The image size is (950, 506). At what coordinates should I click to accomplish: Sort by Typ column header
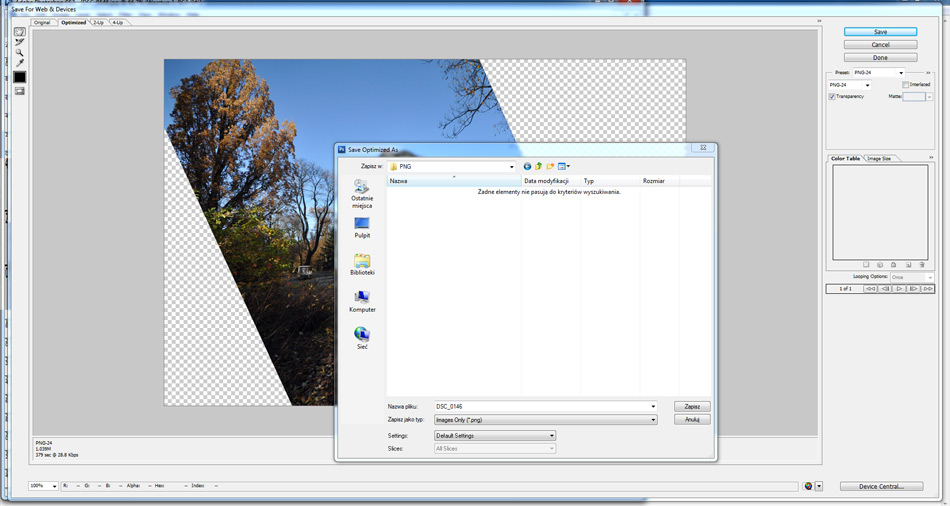pos(610,181)
